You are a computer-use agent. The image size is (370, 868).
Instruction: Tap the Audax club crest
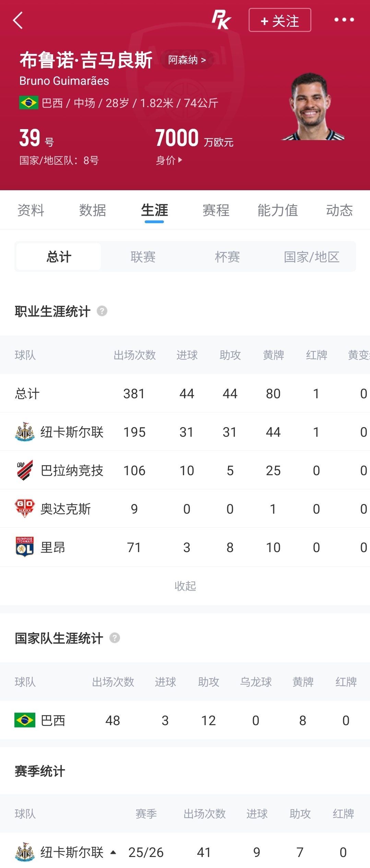tap(25, 509)
